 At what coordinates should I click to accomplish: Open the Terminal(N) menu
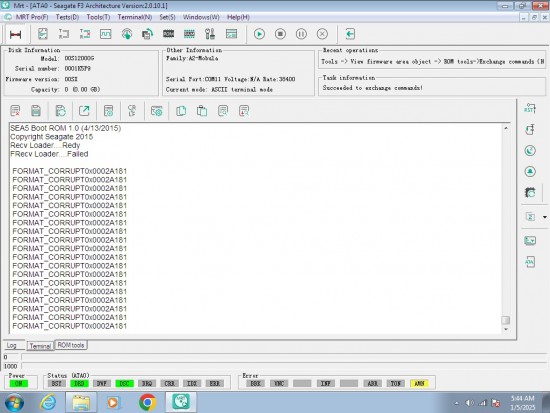point(135,17)
